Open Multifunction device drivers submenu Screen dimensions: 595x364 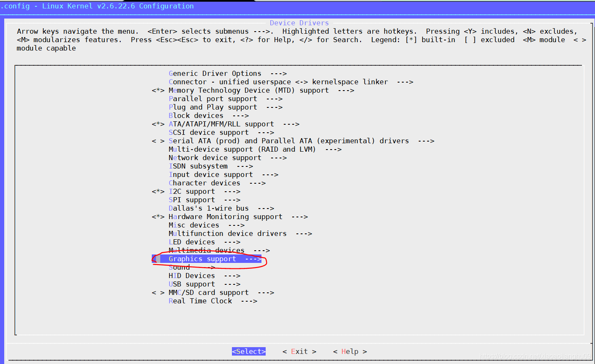coord(240,233)
